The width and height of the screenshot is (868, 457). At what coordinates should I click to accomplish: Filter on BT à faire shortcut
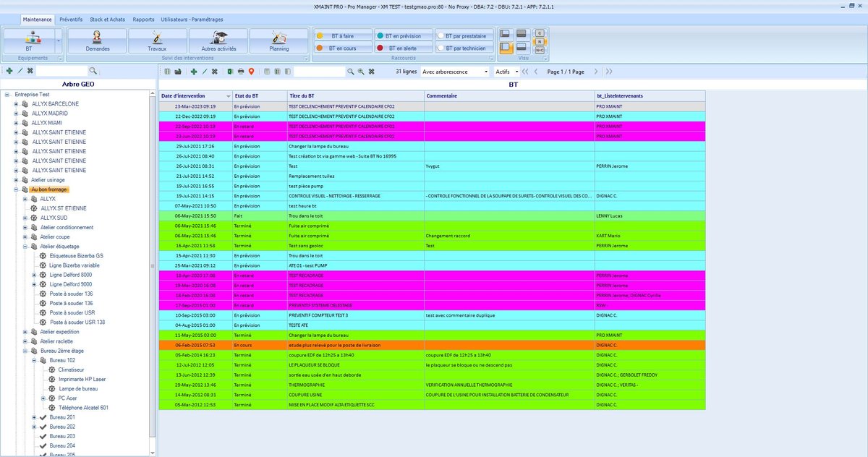[x=343, y=35]
